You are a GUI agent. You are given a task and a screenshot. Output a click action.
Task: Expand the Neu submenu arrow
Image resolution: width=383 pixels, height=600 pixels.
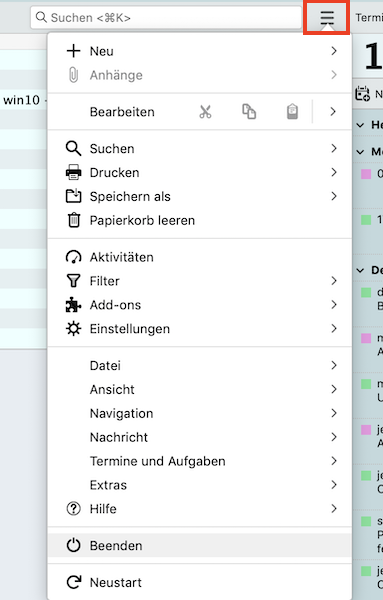(x=334, y=51)
